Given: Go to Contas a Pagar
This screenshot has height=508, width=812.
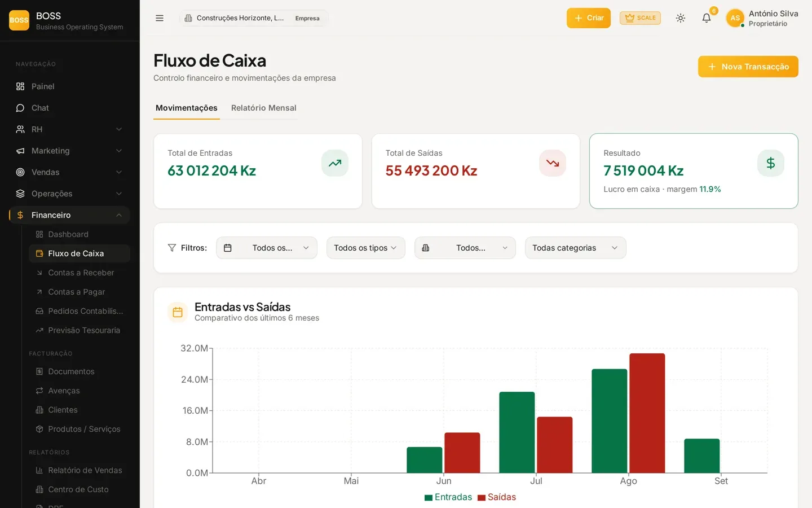Looking at the screenshot, I should (80, 292).
